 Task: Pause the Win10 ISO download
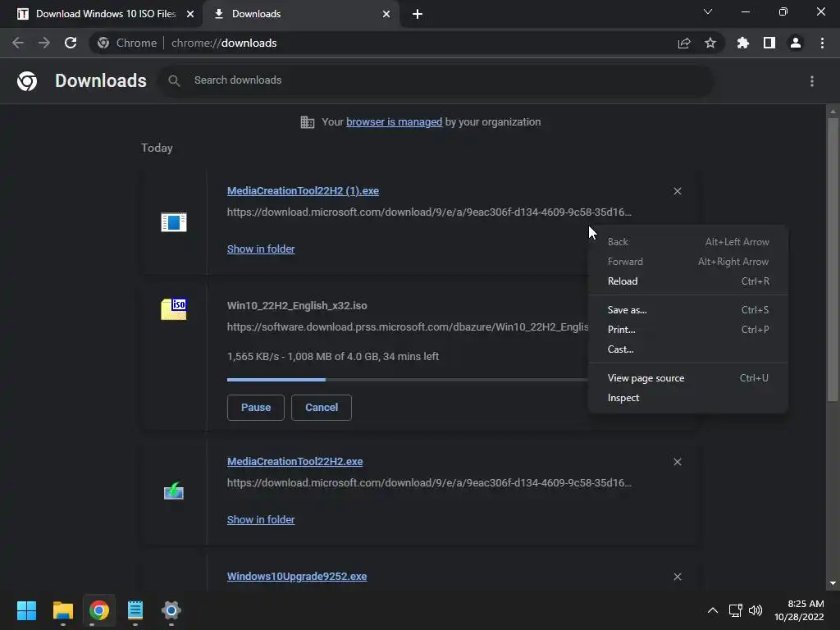point(256,408)
